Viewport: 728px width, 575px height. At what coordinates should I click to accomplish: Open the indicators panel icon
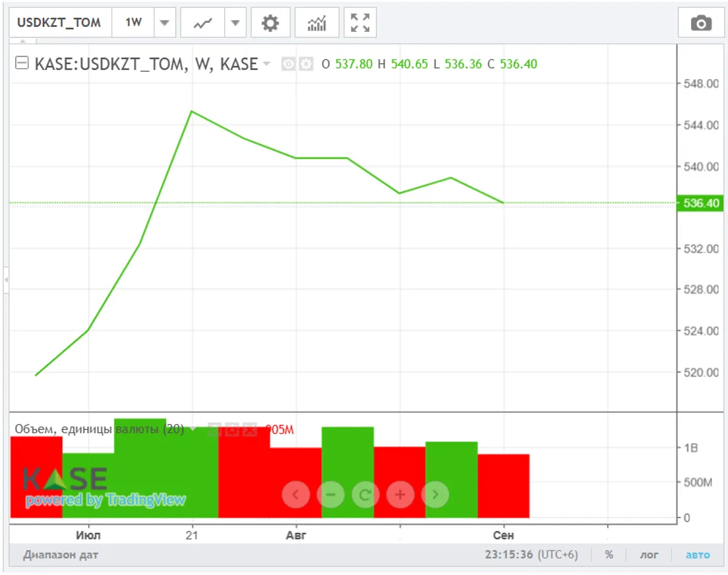(317, 23)
